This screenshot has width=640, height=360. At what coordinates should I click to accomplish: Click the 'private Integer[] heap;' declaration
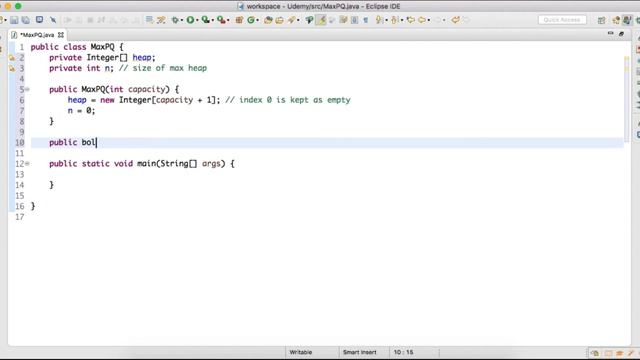click(102, 58)
